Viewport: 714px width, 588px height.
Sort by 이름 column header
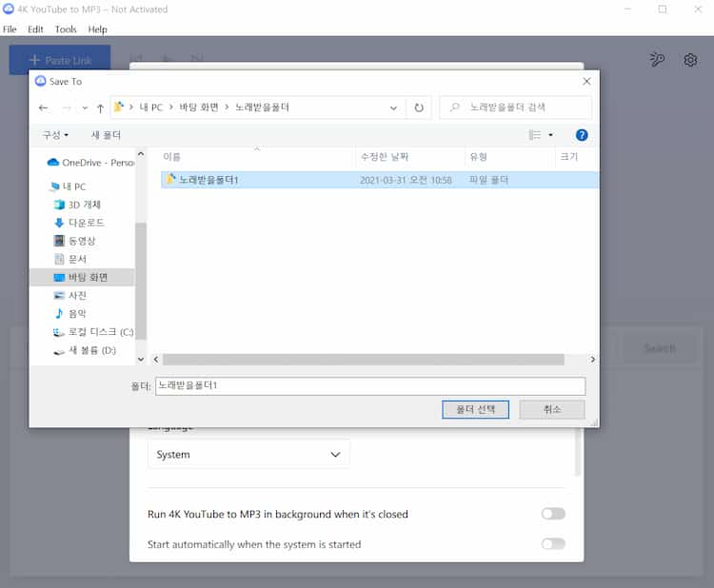pos(171,157)
